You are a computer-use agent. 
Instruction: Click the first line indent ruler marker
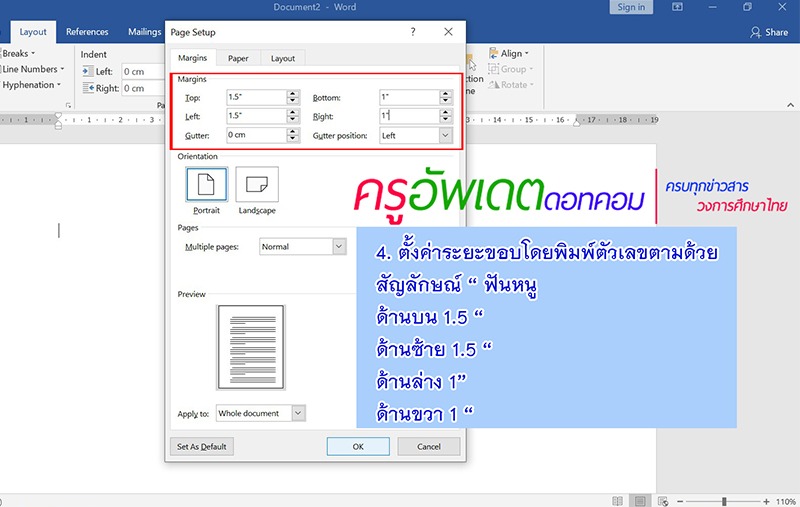pyautogui.click(x=58, y=117)
